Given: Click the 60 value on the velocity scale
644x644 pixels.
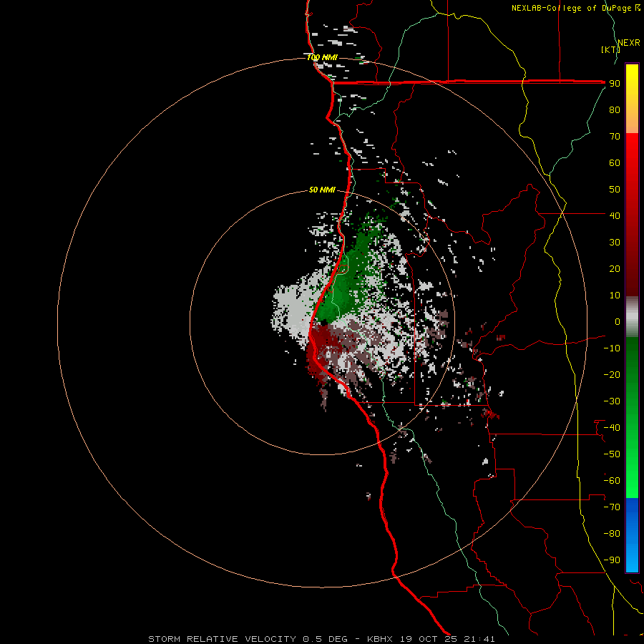Looking at the screenshot, I should point(615,162).
